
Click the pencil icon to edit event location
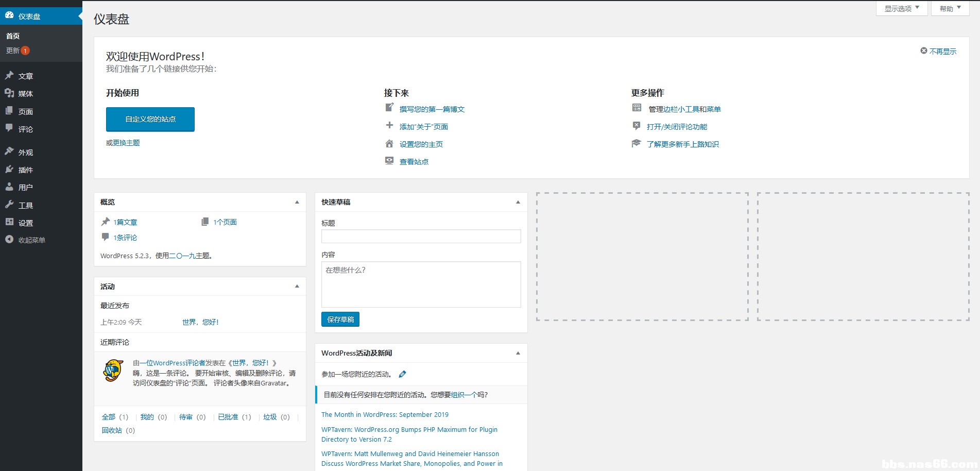(x=403, y=374)
